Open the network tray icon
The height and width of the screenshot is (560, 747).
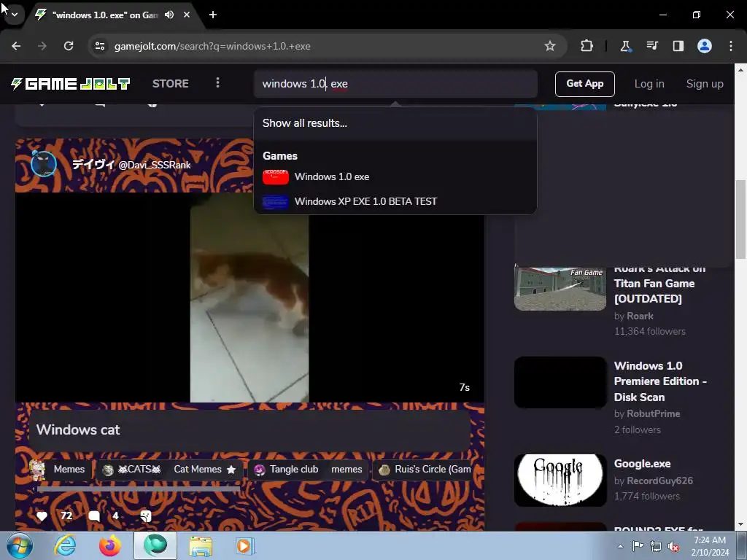656,546
